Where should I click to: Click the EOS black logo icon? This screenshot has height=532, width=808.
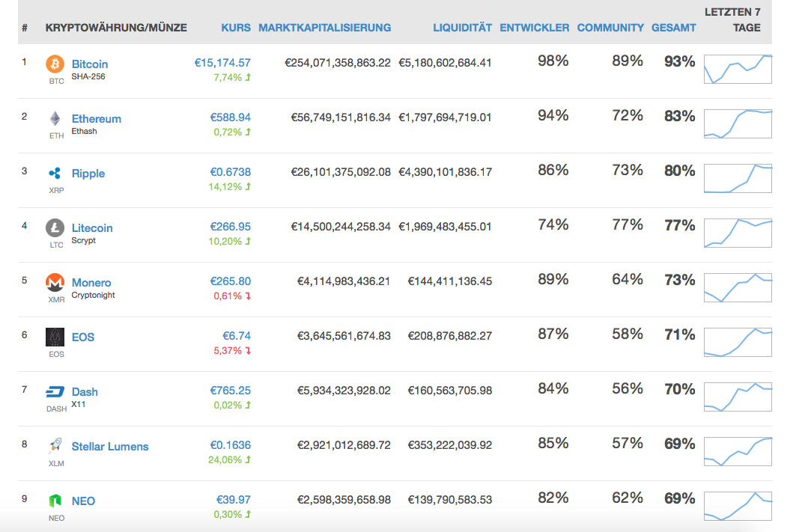click(55, 337)
